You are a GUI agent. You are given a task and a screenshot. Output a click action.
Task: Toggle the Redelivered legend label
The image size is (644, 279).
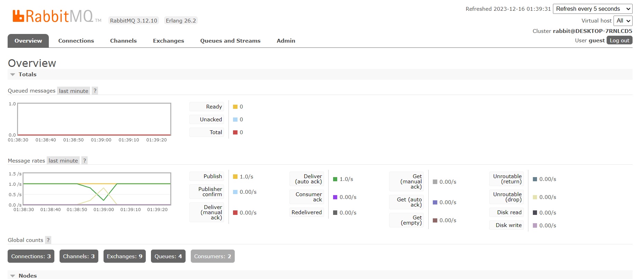306,212
